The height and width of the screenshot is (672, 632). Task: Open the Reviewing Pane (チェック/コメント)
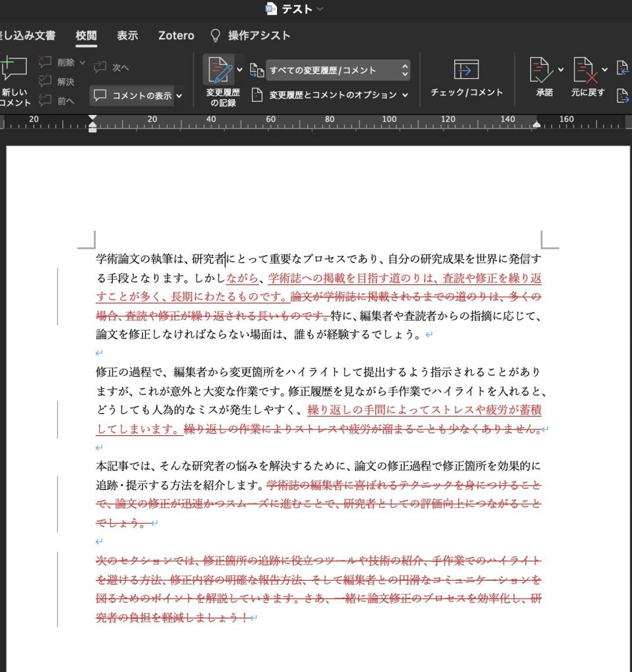coord(466,70)
